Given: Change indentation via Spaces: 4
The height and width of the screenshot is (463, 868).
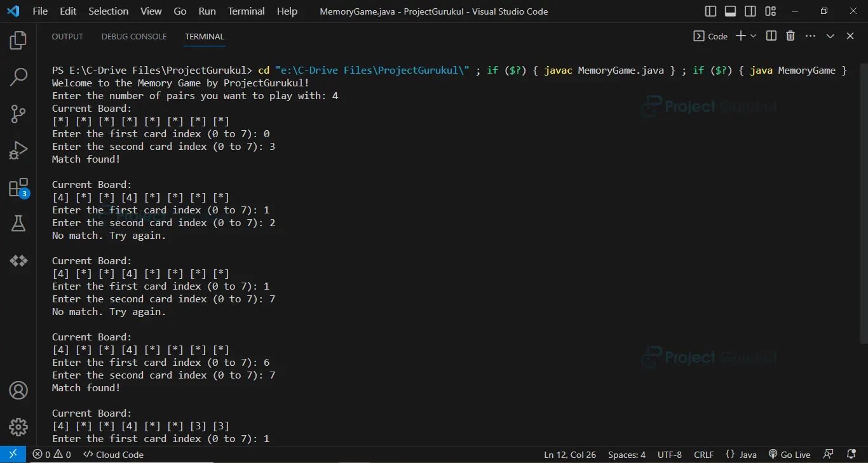Looking at the screenshot, I should tap(627, 455).
